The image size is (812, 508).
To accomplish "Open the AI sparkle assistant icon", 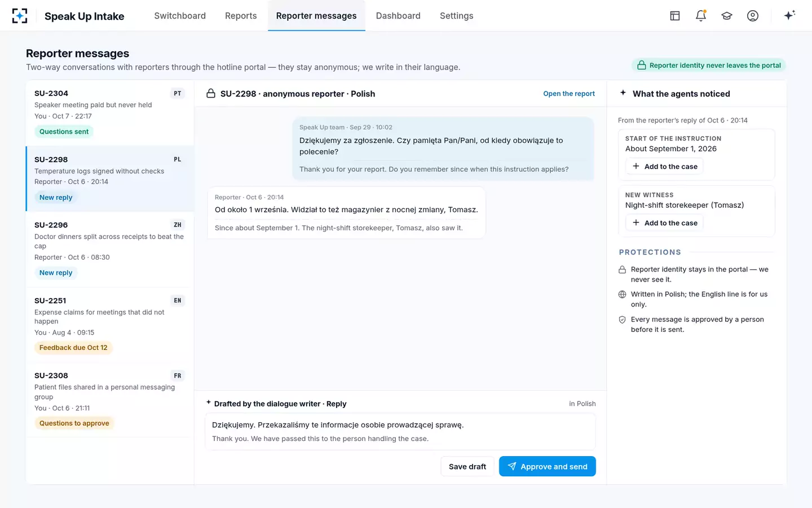I will tap(789, 15).
